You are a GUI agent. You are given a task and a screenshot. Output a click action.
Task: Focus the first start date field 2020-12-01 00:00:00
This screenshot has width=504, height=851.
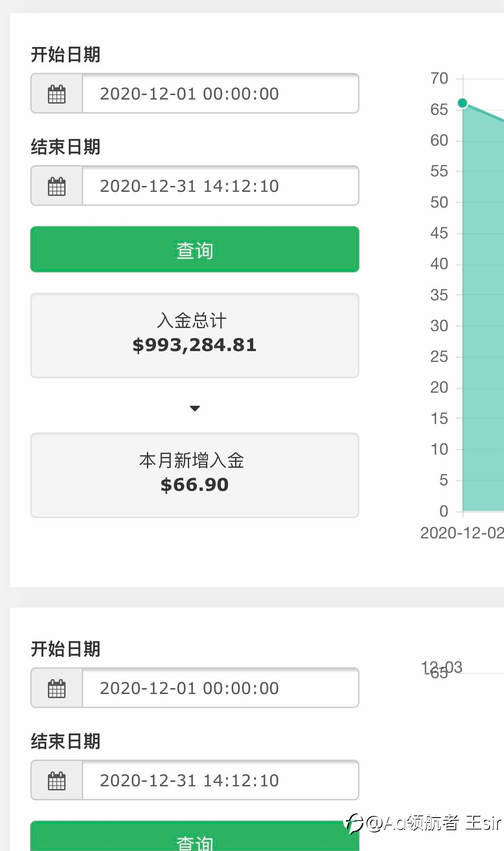[x=221, y=94]
